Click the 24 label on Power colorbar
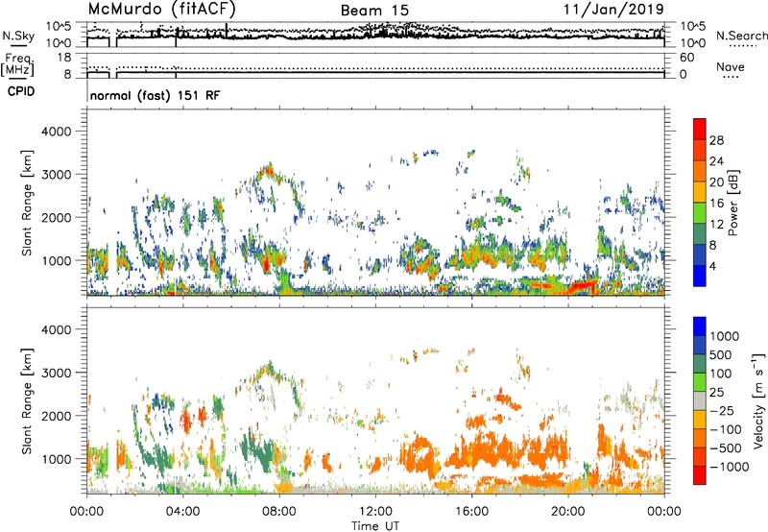The height and width of the screenshot is (532, 768). click(x=716, y=161)
